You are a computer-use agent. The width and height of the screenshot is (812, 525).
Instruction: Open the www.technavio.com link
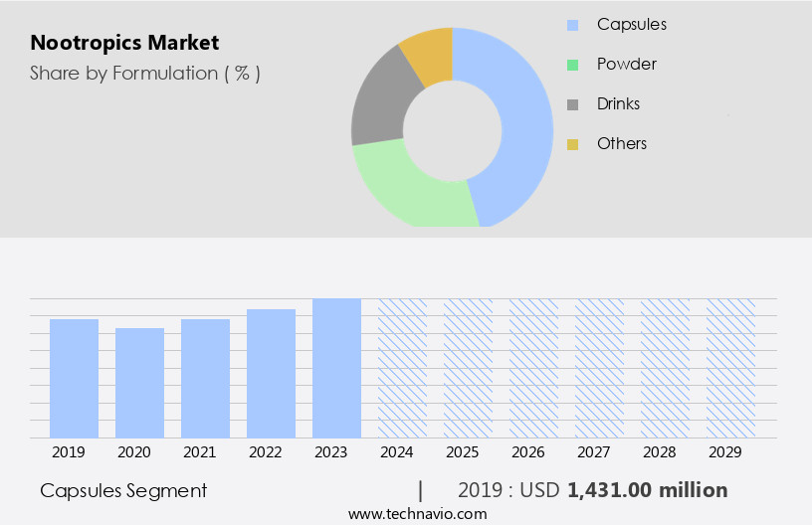pos(418,514)
